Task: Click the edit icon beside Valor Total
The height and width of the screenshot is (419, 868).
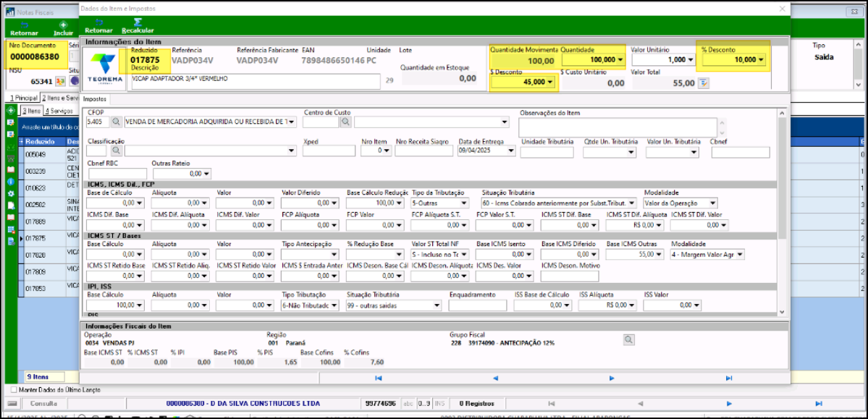Action: pos(704,83)
